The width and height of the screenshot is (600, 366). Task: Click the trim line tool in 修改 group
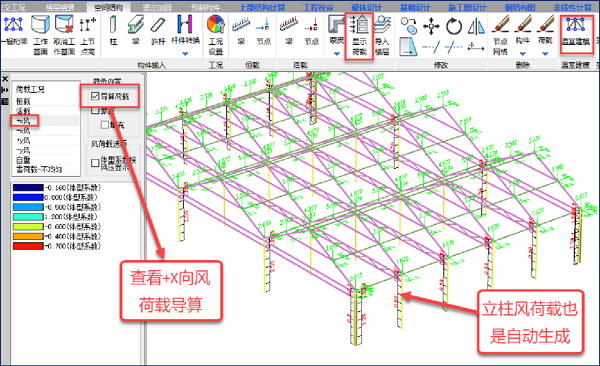point(454,47)
